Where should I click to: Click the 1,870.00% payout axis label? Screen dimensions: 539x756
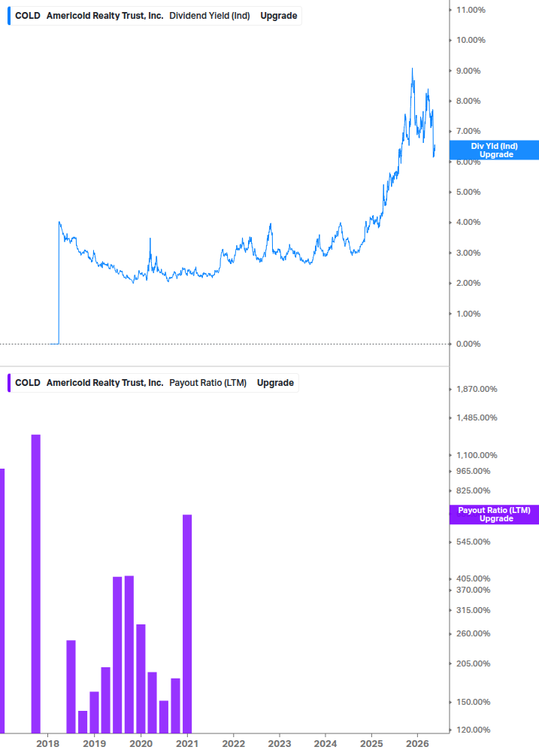pyautogui.click(x=477, y=389)
